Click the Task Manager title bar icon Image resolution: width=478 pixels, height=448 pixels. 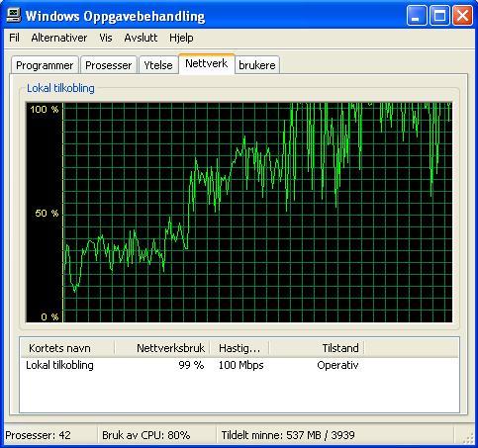tap(14, 15)
